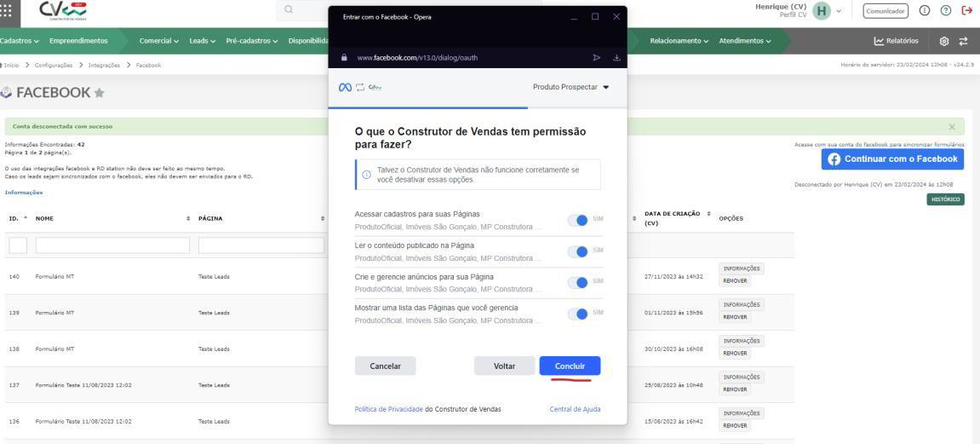
Task: Click date cell '30/10/2023 às 16h08'
Action: click(673, 349)
